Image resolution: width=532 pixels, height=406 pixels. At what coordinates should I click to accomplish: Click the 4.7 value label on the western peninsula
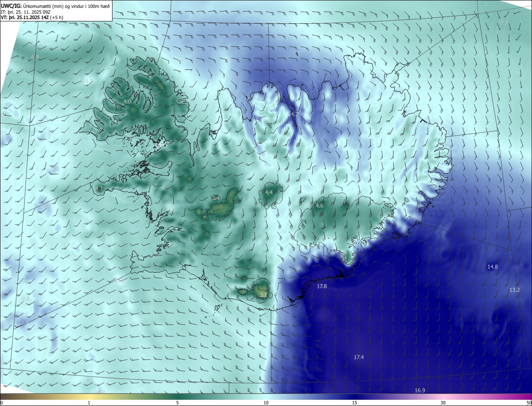99,189
